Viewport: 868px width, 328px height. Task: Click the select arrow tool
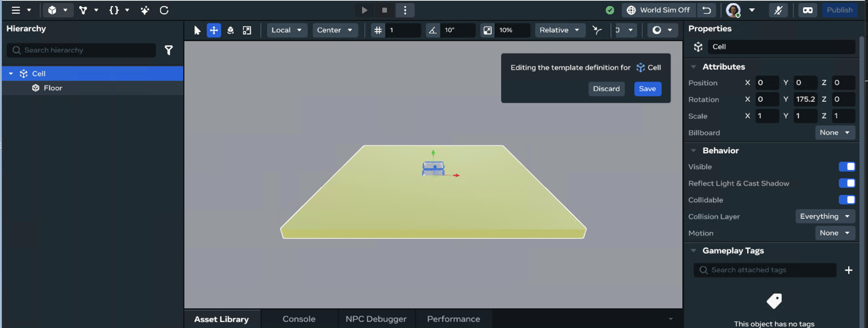pos(197,30)
